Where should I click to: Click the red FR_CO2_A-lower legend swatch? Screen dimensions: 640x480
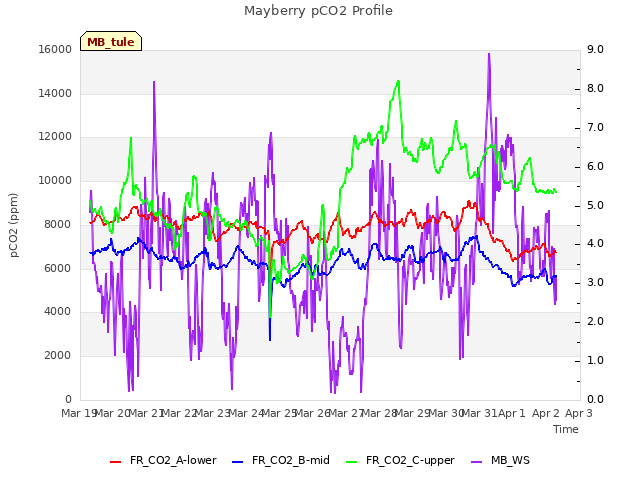tap(116, 462)
